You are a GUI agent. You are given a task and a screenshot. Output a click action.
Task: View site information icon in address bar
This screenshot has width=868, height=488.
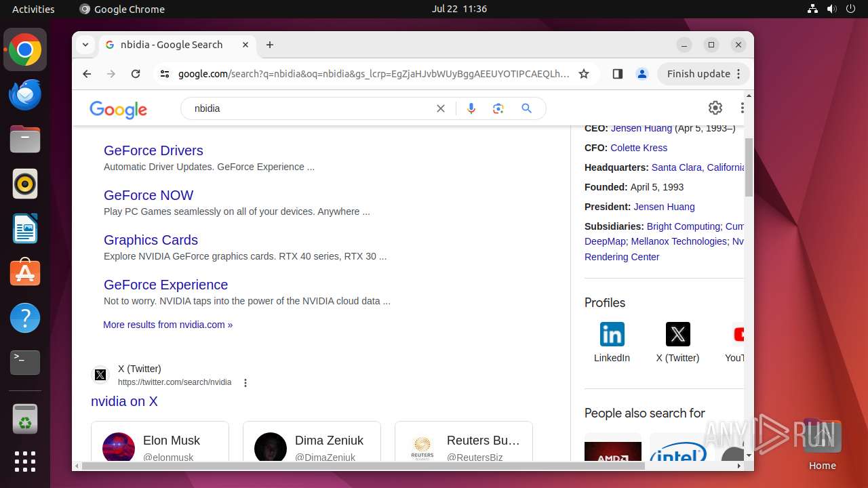click(x=165, y=74)
